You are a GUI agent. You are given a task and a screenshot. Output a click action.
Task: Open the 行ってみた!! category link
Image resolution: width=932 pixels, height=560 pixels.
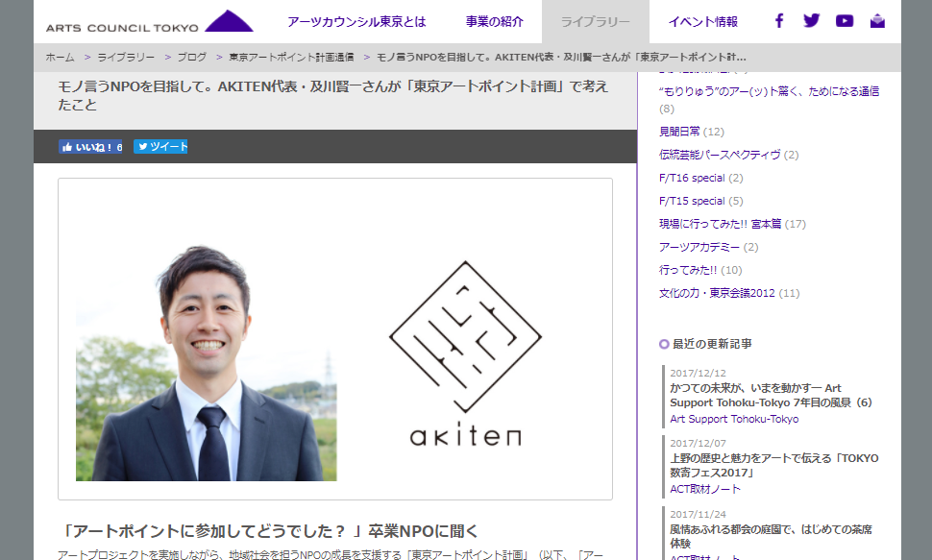[x=688, y=271]
